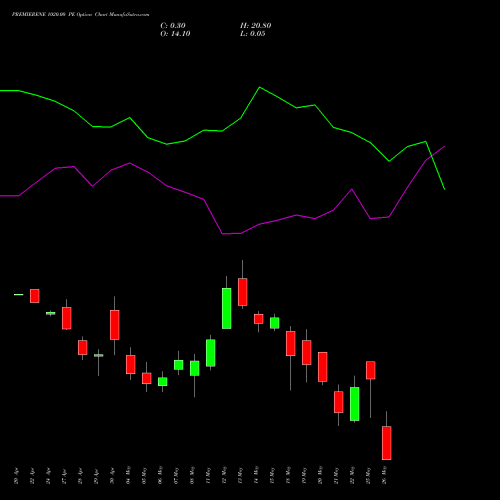Click the 28 Apr date label
This screenshot has height=500, width=500.
click(x=81, y=476)
